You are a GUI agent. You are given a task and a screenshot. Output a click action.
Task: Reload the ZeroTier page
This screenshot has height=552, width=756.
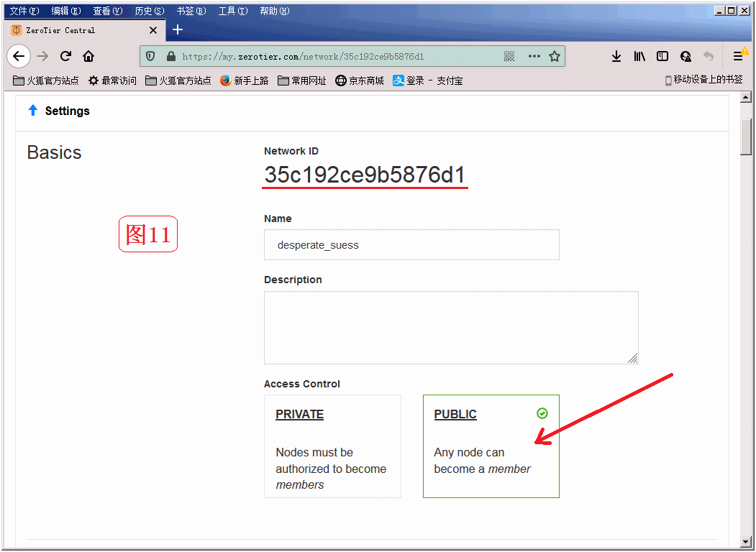point(65,56)
